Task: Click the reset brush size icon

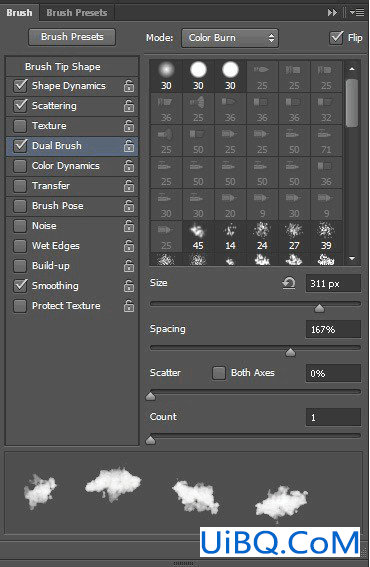Action: [289, 284]
